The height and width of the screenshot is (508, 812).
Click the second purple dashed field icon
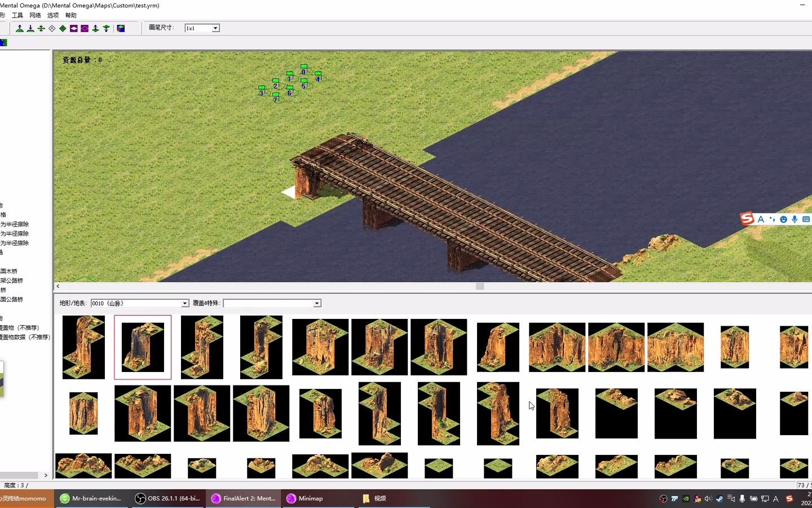(85, 28)
